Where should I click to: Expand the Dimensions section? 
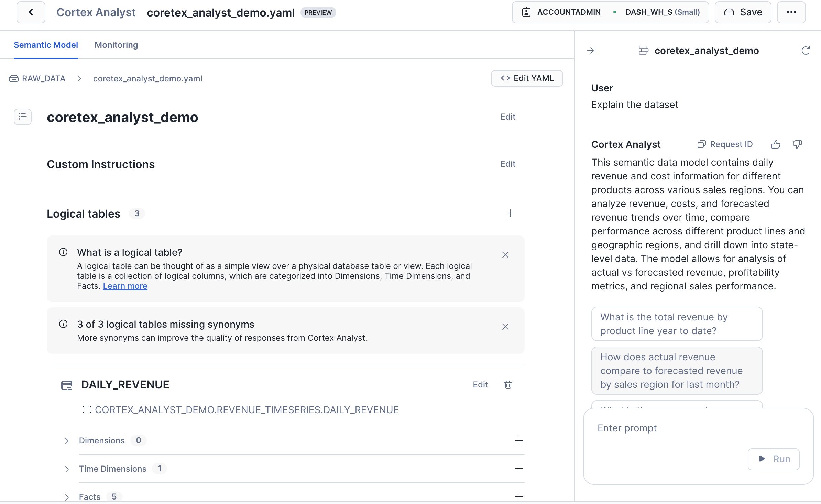[x=67, y=441]
